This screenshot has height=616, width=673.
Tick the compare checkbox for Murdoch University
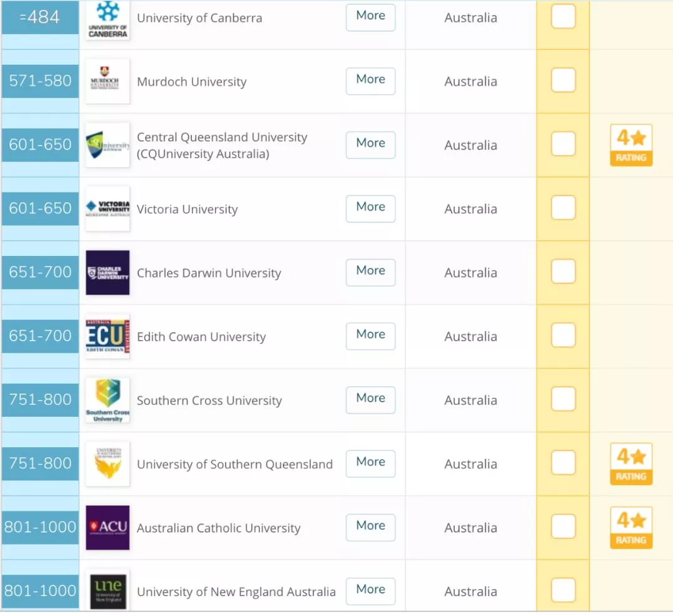pos(563,80)
